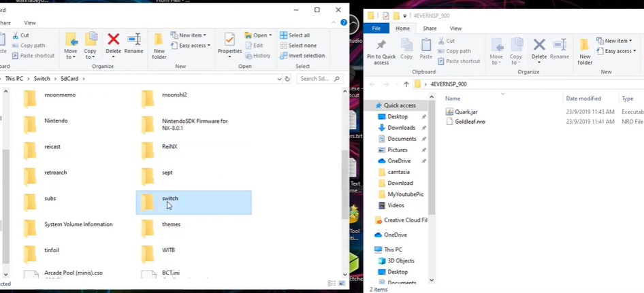Expand the SdCard address bar history dropdown

pyautogui.click(x=280, y=79)
